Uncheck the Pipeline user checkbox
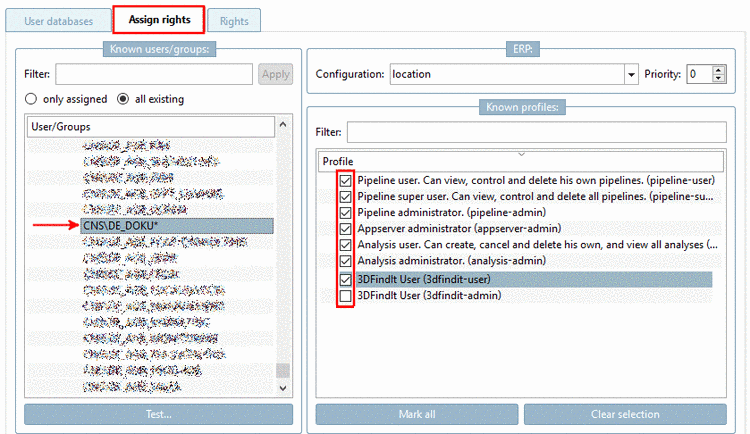Viewport: 750px width, 434px height. click(x=345, y=181)
